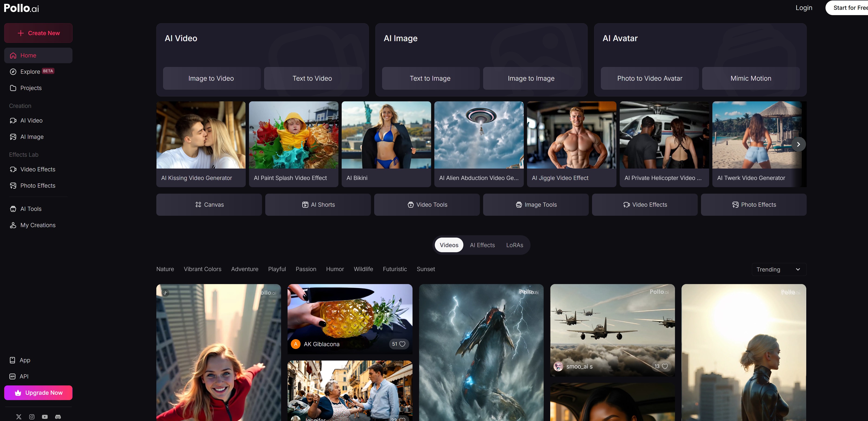This screenshot has height=421, width=868.
Task: Click the Upgrade Now button
Action: [38, 393]
